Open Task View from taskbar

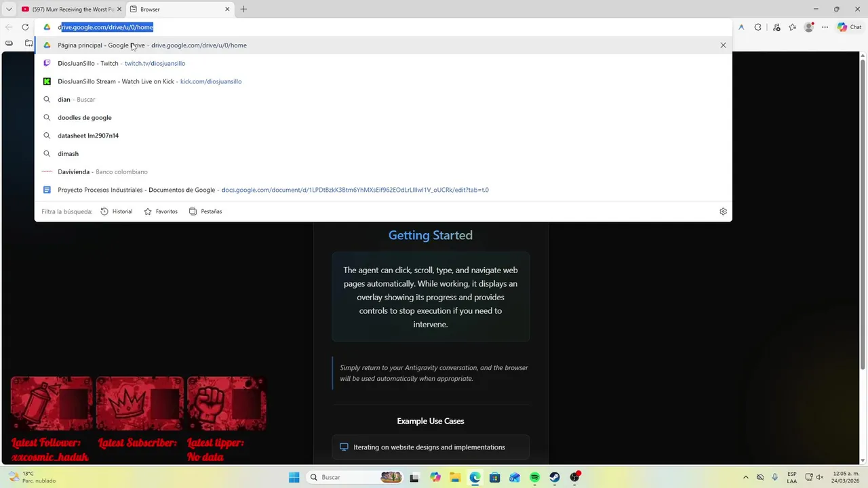tap(414, 477)
